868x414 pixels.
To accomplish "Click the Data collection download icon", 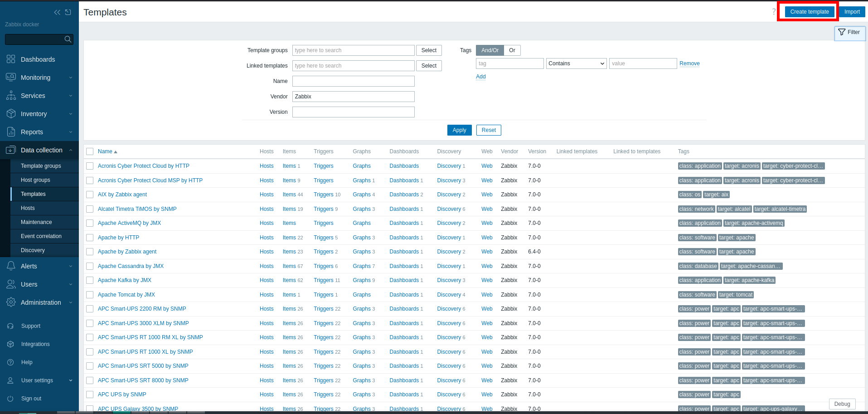I will point(11,150).
